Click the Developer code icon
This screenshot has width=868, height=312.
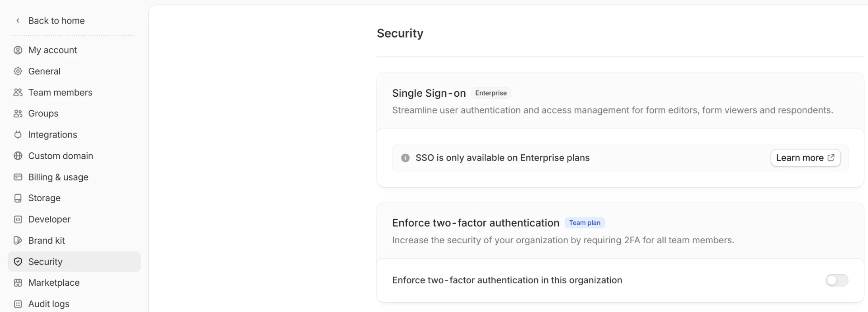pyautogui.click(x=18, y=219)
